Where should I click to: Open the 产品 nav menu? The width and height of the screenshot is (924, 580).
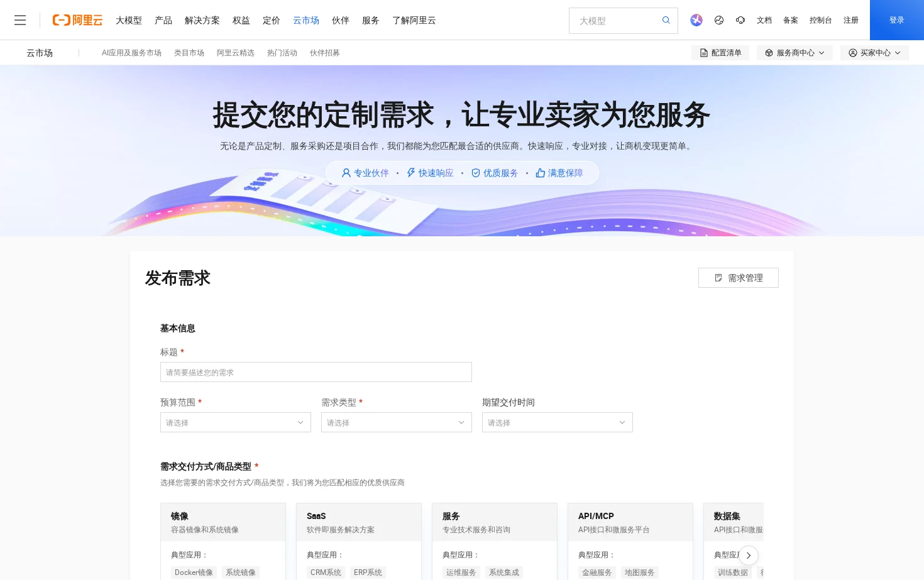pyautogui.click(x=163, y=20)
